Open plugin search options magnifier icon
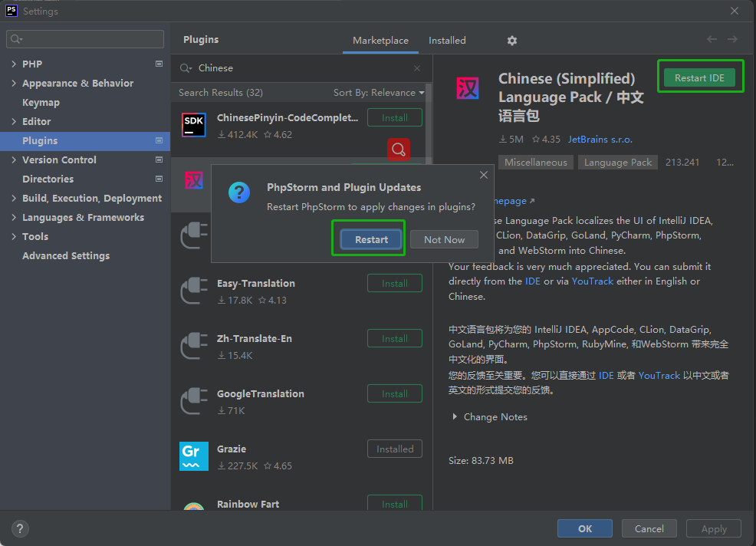 click(186, 68)
